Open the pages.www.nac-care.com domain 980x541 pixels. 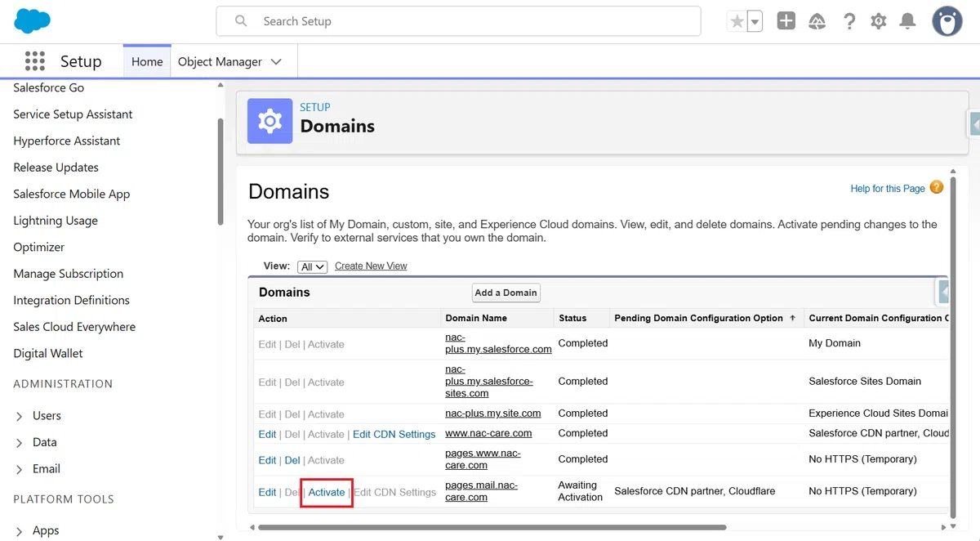tap(483, 459)
